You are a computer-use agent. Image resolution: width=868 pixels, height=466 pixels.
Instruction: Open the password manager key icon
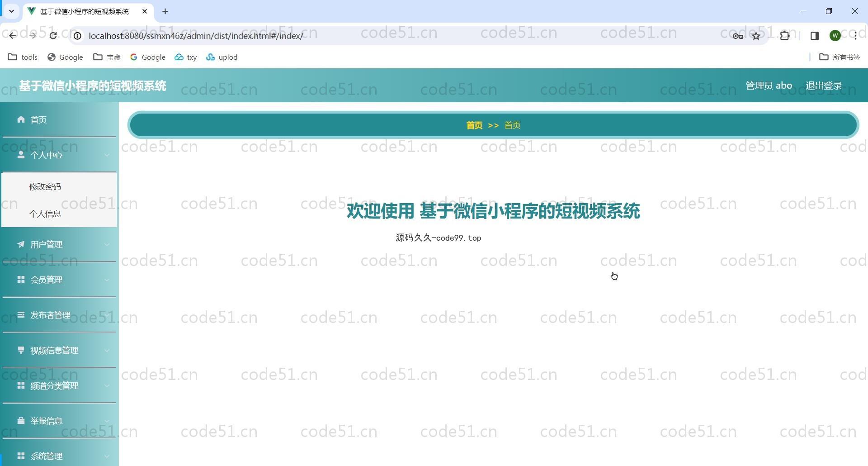pyautogui.click(x=738, y=36)
